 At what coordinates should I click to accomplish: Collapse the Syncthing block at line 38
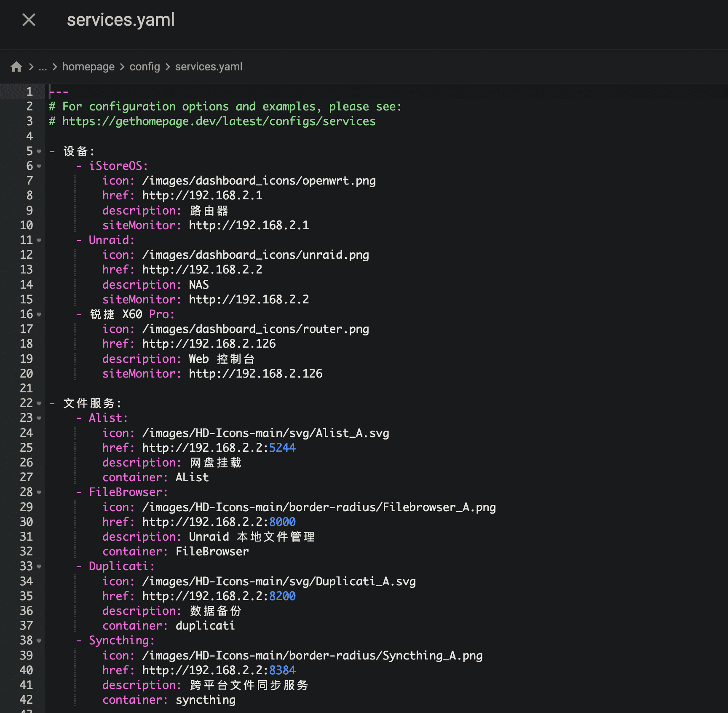[39, 641]
